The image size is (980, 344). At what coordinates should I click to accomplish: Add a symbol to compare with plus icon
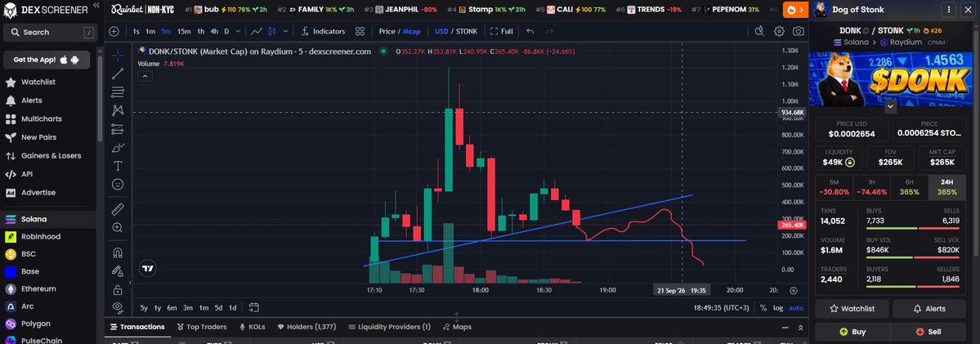[114, 31]
